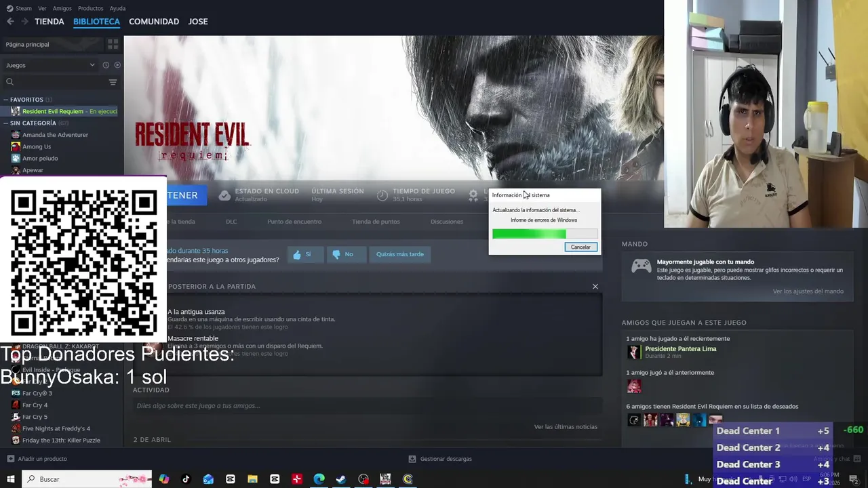Screen dimensions: 868x488
Task: Close the post-game summary panel
Action: (x=595, y=287)
